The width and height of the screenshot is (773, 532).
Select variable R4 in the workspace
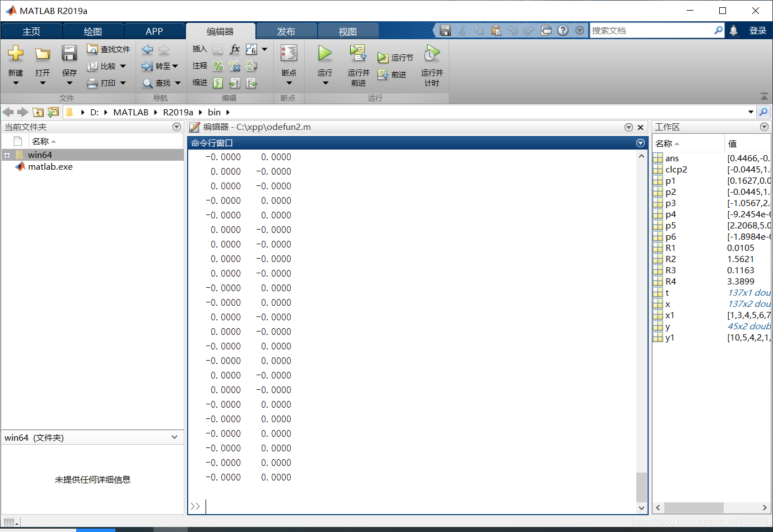pyautogui.click(x=670, y=281)
